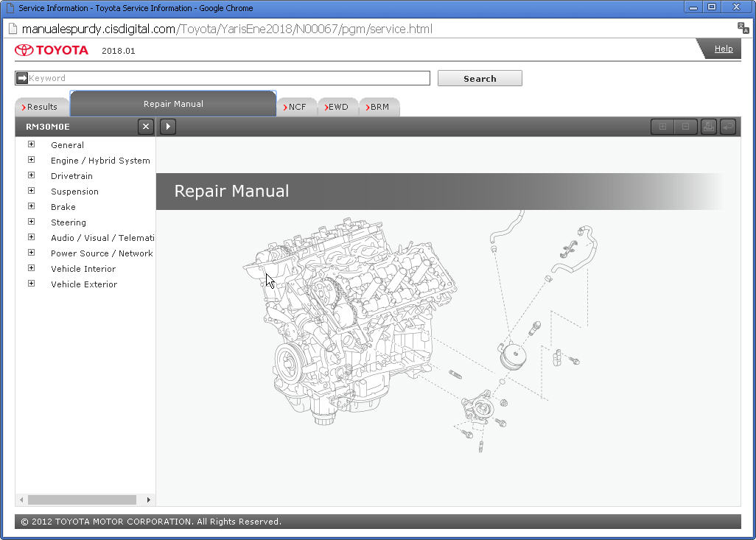Expand the Drivetrain node
Screen dimensions: 756x540
32,175
